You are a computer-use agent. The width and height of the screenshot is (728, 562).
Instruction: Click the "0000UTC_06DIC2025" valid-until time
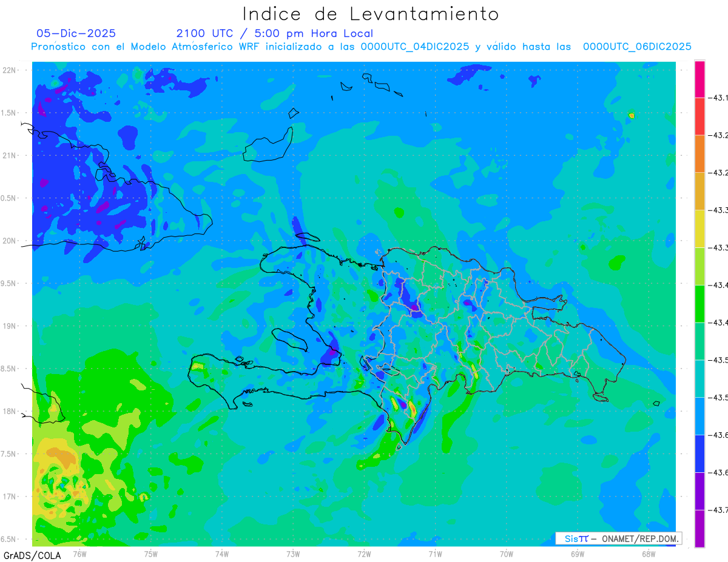pyautogui.click(x=637, y=47)
